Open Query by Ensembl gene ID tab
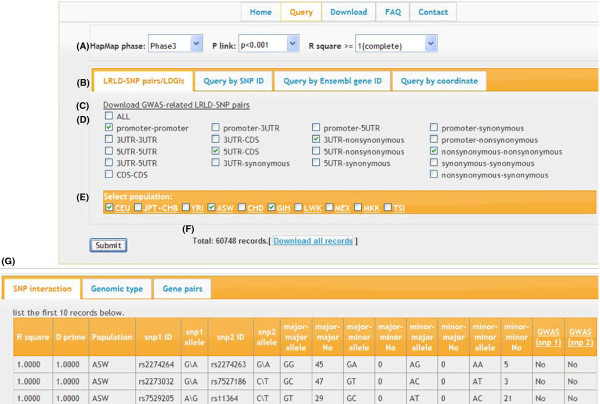 333,81
